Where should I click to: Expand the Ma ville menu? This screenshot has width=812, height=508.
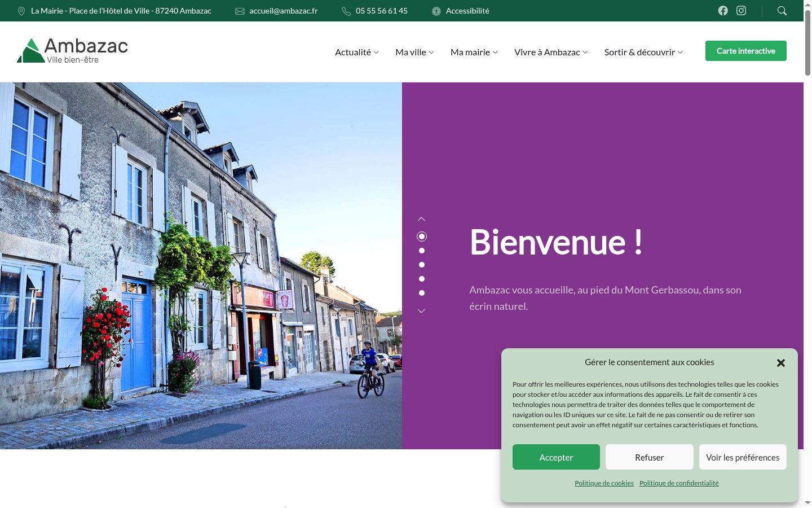(414, 52)
